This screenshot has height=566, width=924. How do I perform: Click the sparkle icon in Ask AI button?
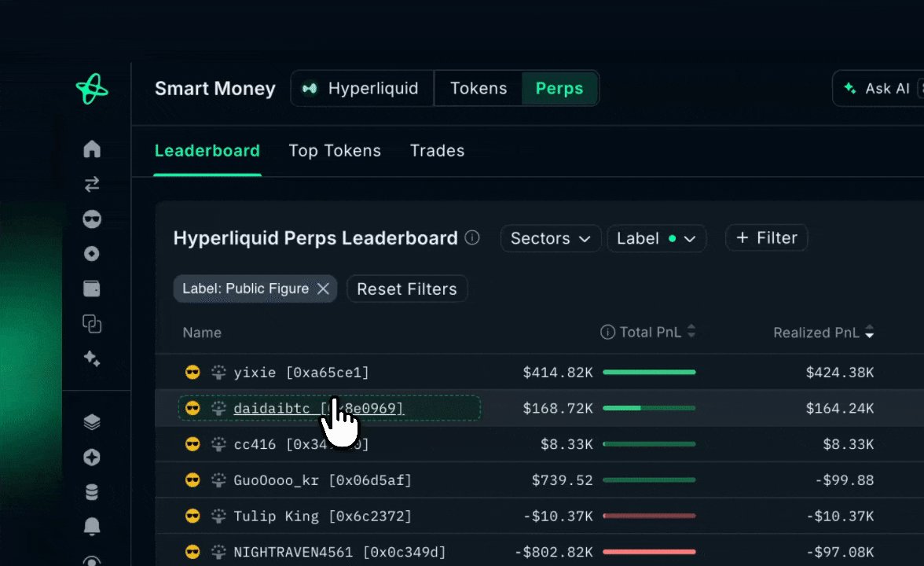[x=850, y=88]
